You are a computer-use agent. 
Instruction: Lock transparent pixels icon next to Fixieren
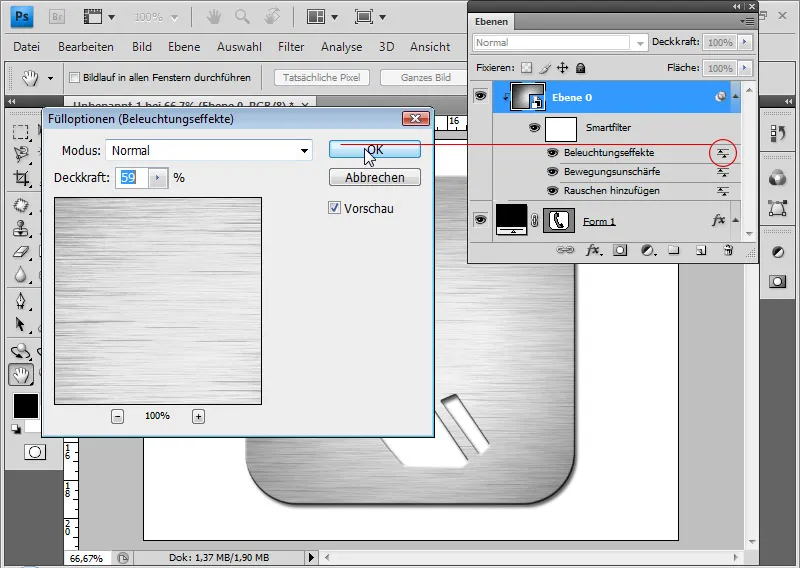(x=527, y=68)
